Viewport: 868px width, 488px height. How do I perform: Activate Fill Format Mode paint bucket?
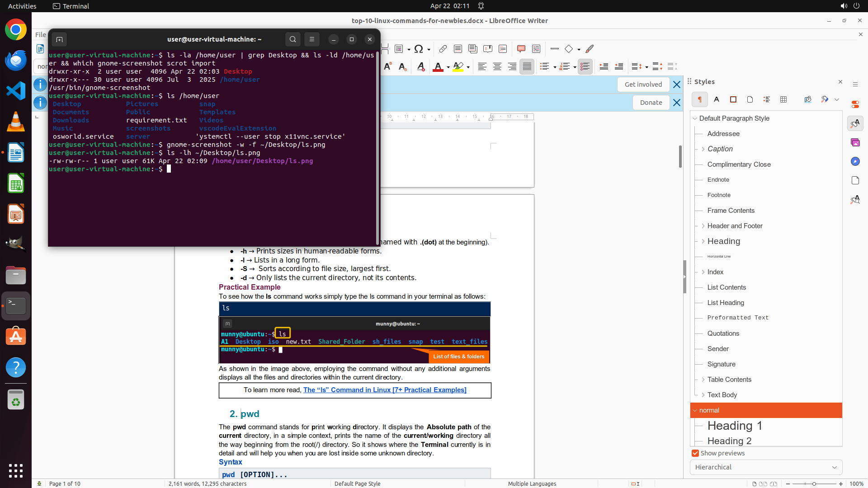[808, 99]
